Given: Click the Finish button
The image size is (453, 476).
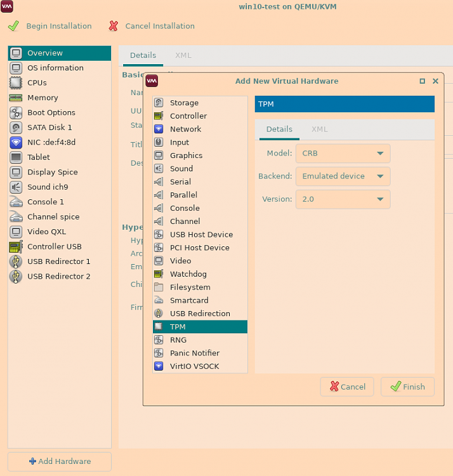Looking at the screenshot, I should (407, 387).
